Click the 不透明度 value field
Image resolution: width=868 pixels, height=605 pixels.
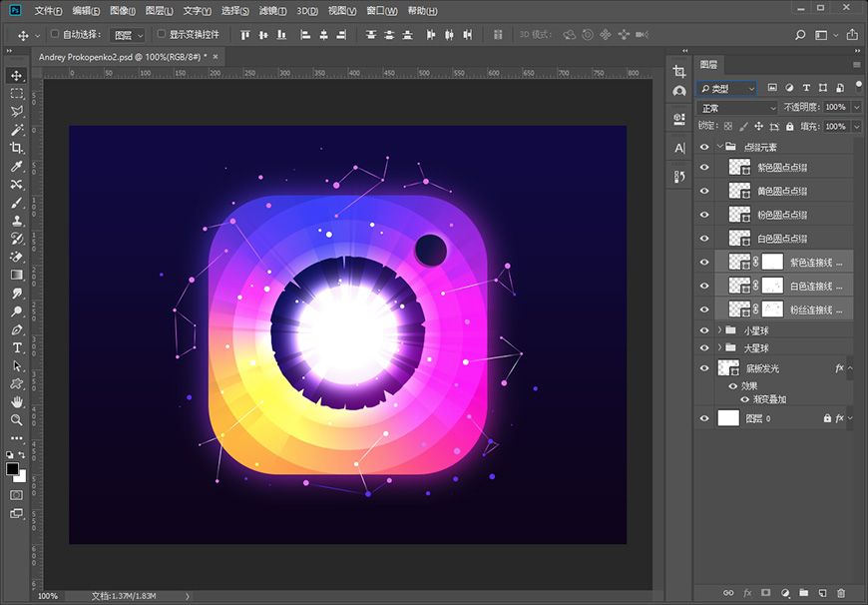point(835,108)
